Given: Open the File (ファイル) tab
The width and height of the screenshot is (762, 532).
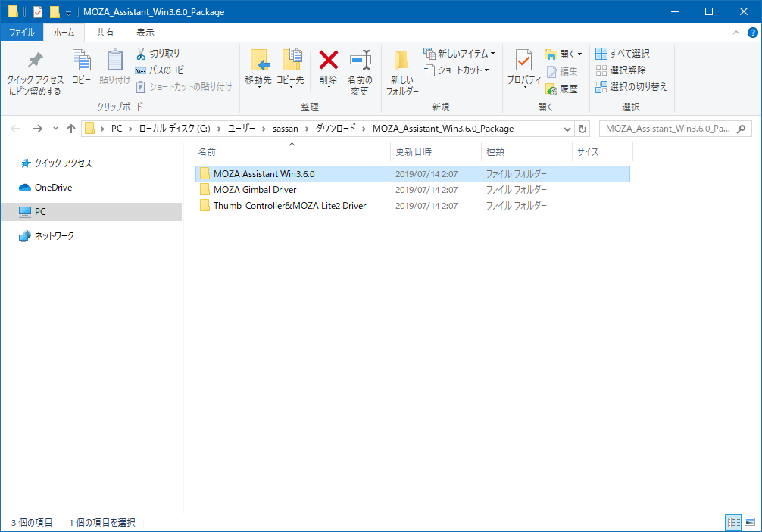Looking at the screenshot, I should [x=22, y=33].
